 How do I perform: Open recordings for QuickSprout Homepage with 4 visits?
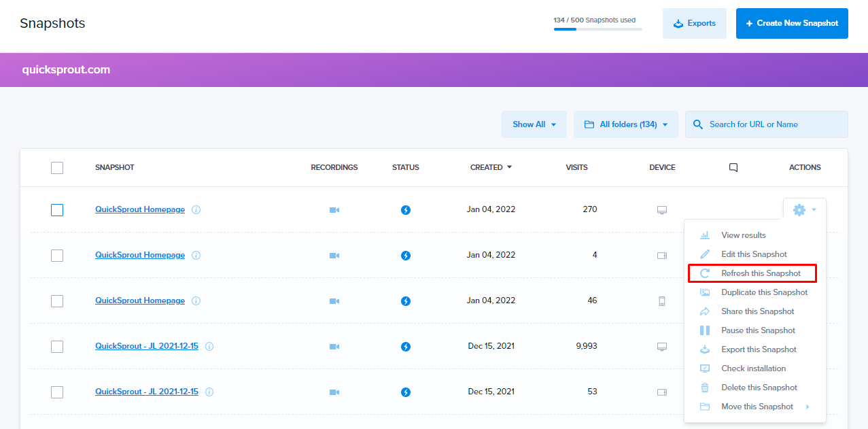pos(334,256)
